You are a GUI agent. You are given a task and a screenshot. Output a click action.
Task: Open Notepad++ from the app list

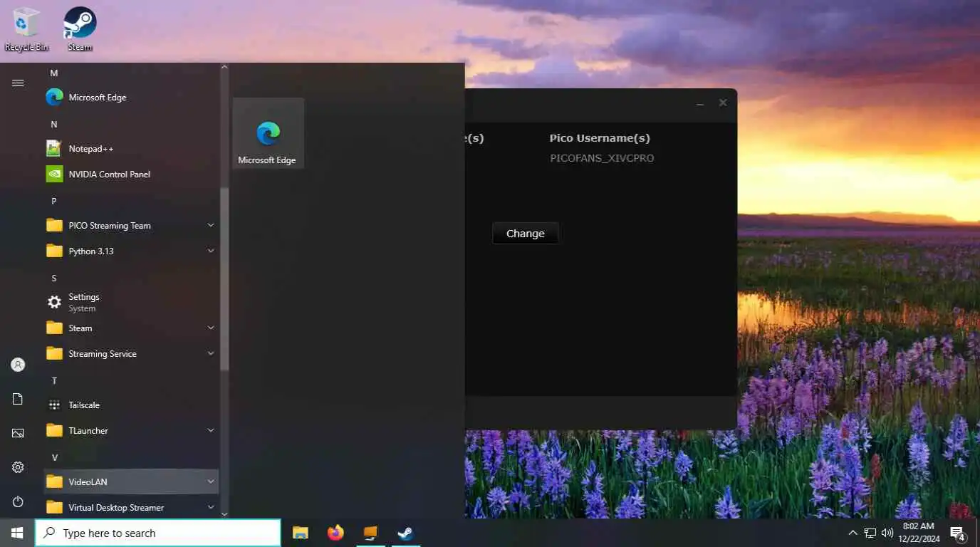coord(131,149)
